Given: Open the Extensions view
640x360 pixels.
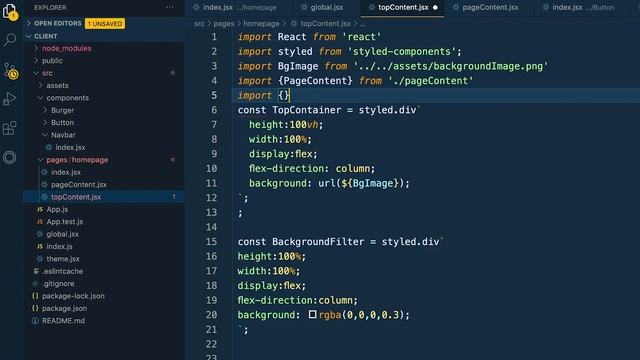Looking at the screenshot, I should click(9, 128).
